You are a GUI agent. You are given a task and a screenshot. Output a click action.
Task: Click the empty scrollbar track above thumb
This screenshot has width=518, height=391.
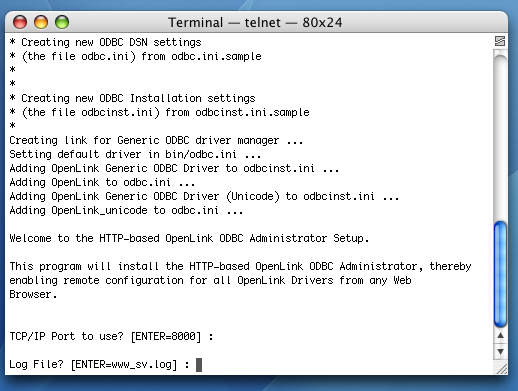click(x=500, y=137)
